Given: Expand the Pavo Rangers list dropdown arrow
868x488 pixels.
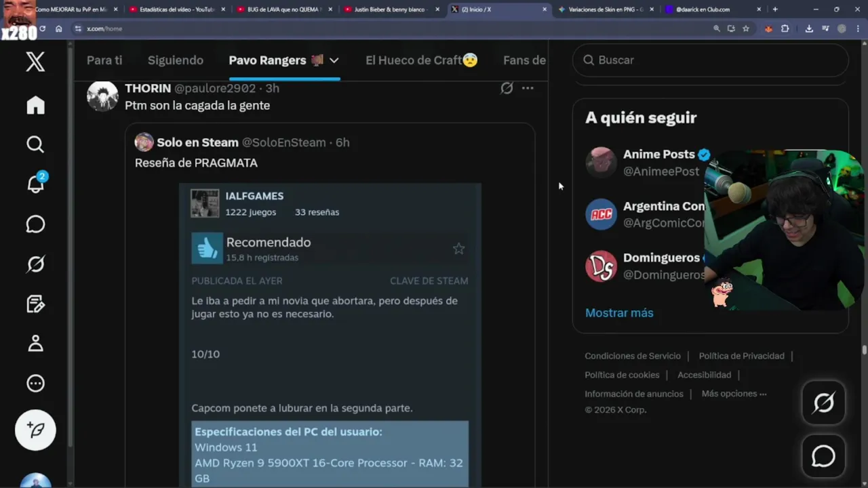Looking at the screenshot, I should [x=334, y=60].
